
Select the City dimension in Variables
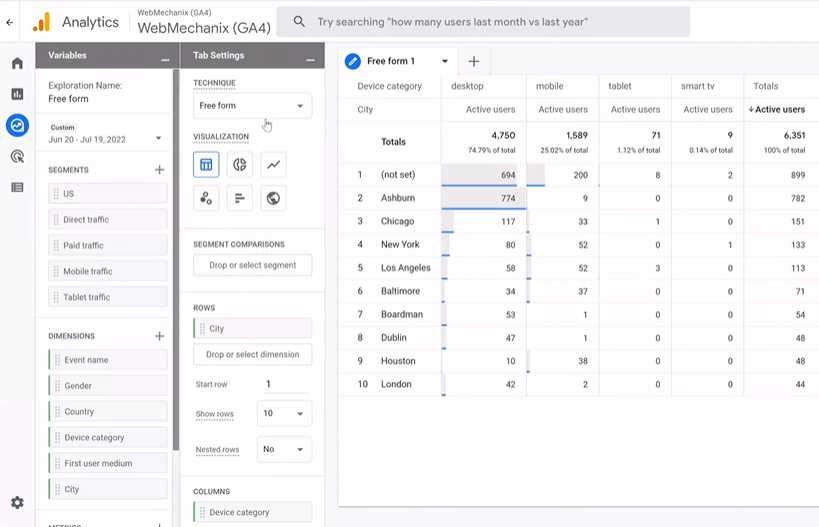pyautogui.click(x=108, y=489)
